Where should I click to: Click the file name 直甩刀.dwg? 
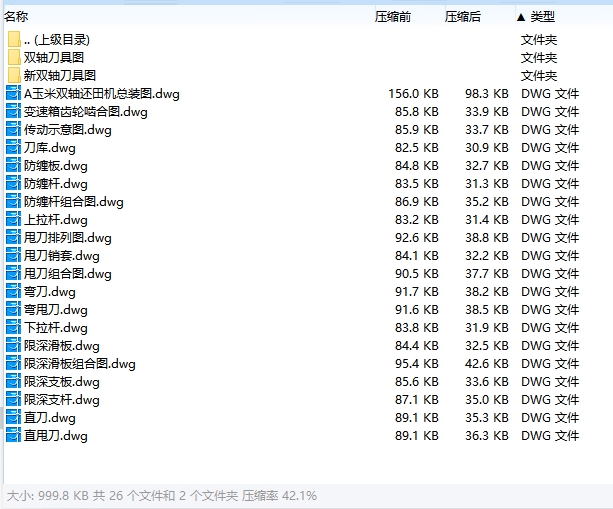56,436
